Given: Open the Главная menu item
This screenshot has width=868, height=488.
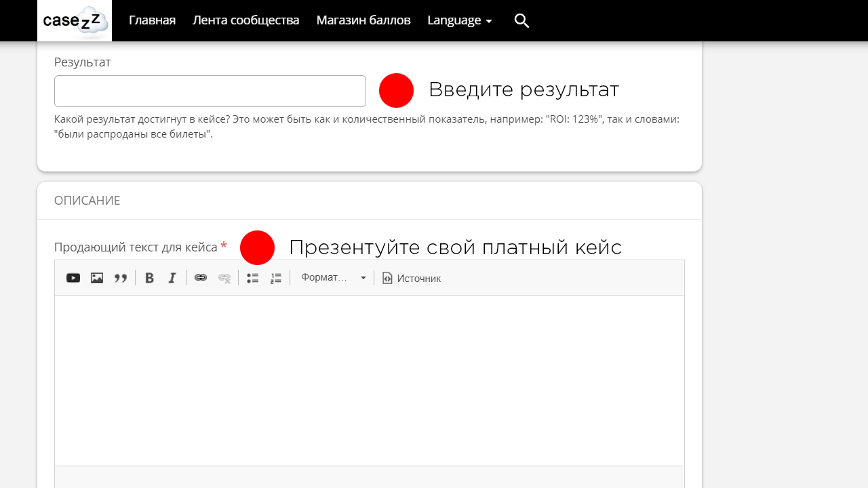Looking at the screenshot, I should tap(152, 20).
